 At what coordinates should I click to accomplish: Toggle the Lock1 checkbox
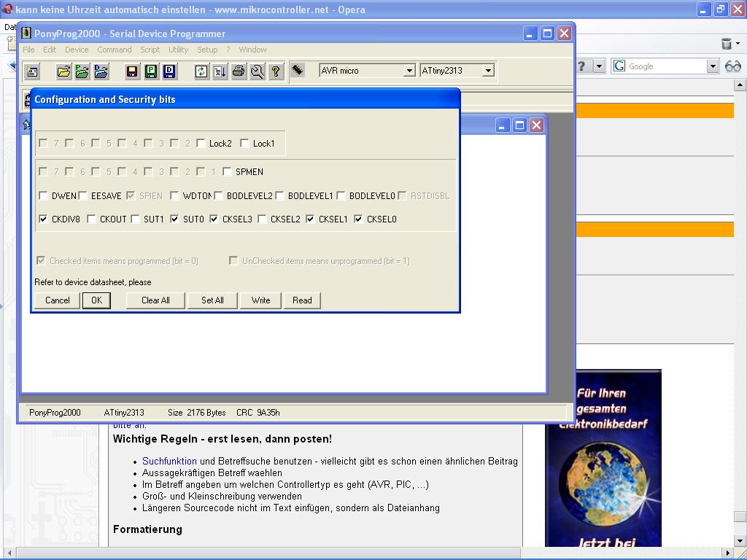coord(244,144)
